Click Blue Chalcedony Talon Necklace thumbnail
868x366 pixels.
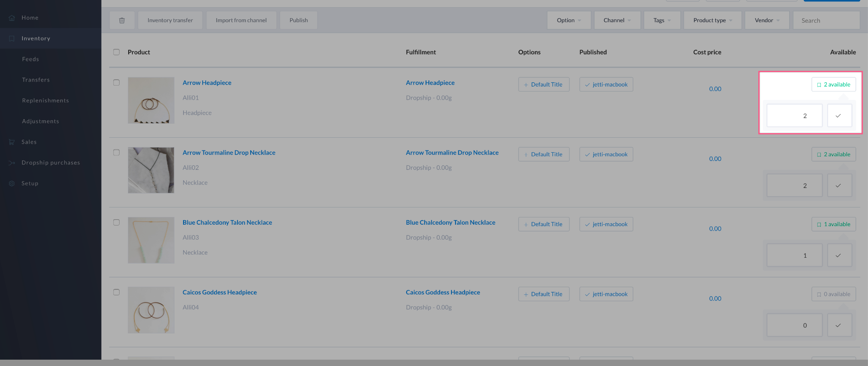[x=151, y=240]
